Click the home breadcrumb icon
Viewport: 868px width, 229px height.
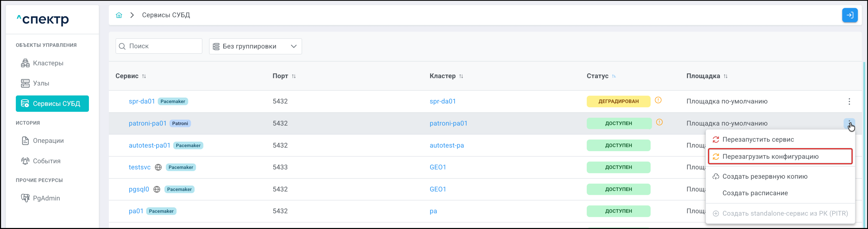tap(119, 15)
